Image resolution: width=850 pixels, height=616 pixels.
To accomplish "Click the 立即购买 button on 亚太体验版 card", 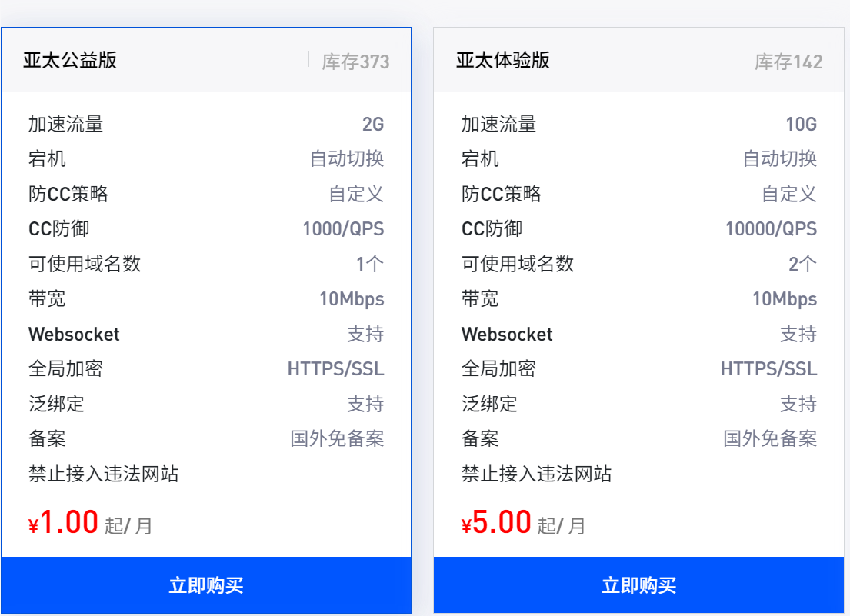I will click(x=638, y=586).
